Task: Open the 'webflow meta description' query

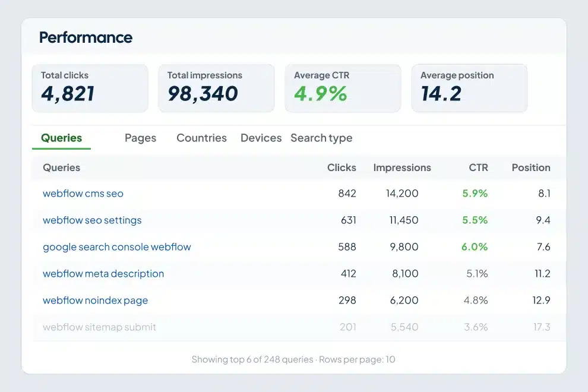Action: 103,273
